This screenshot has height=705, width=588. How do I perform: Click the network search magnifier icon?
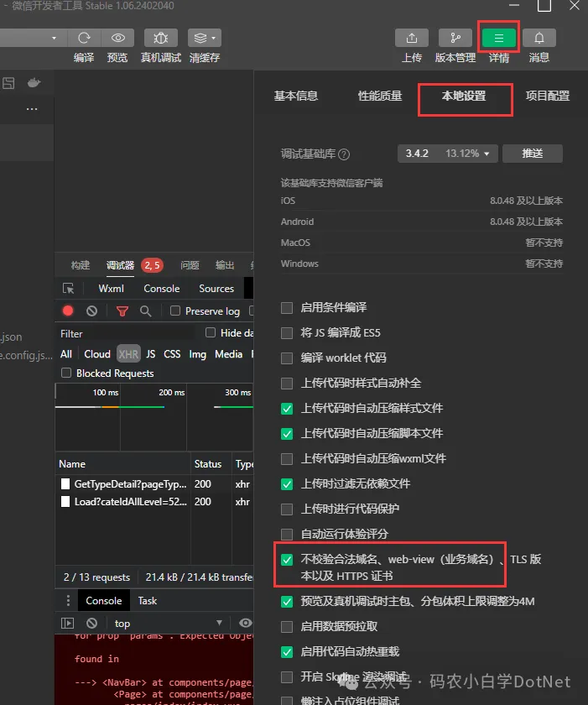pos(145,311)
